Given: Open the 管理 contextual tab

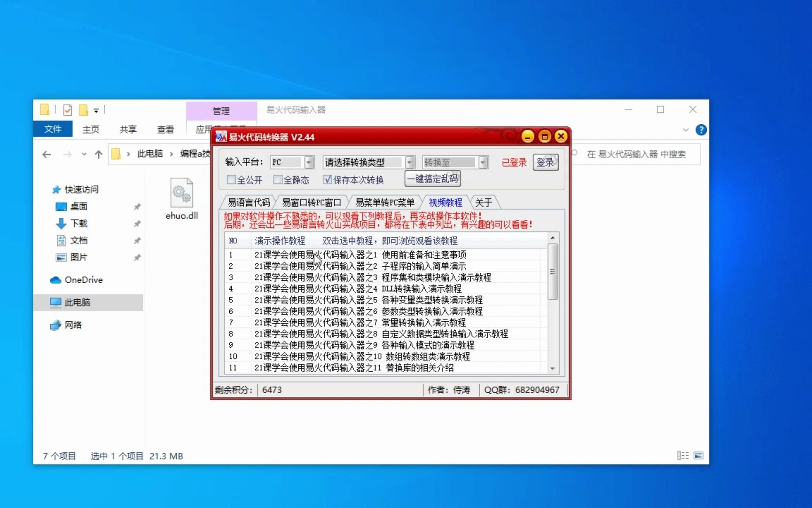Looking at the screenshot, I should 221,111.
